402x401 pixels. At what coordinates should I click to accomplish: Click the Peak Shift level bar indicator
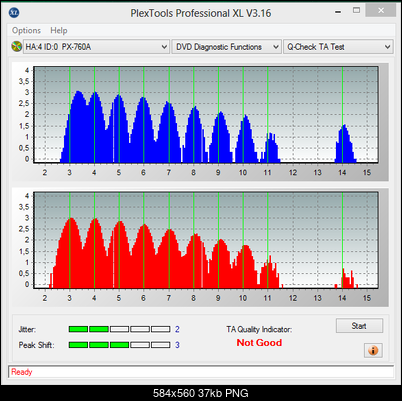coord(119,345)
